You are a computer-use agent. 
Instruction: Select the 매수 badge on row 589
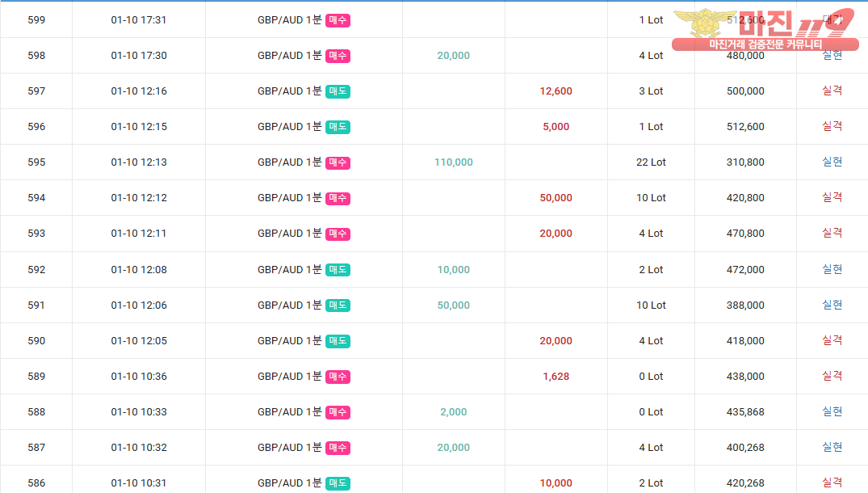pyautogui.click(x=338, y=377)
